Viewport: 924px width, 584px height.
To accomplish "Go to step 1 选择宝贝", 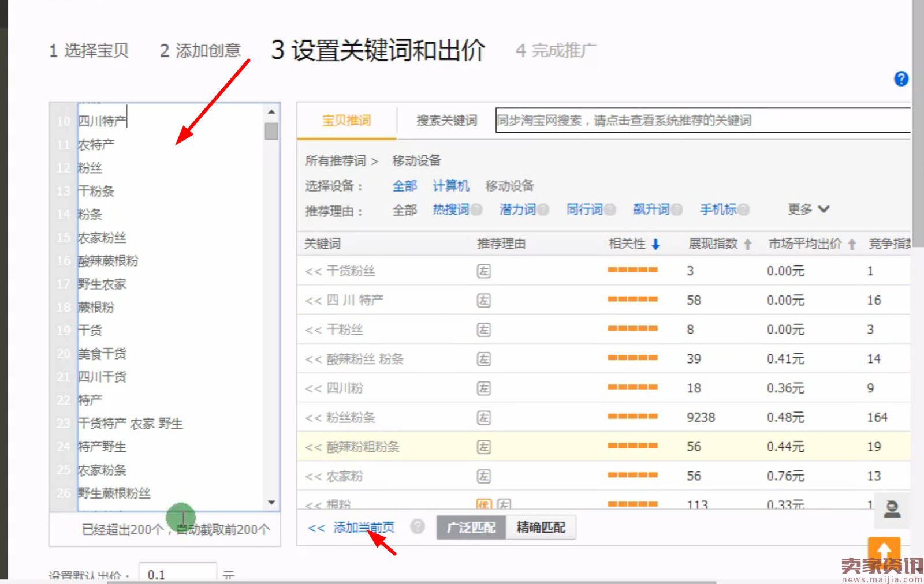I will (x=88, y=51).
